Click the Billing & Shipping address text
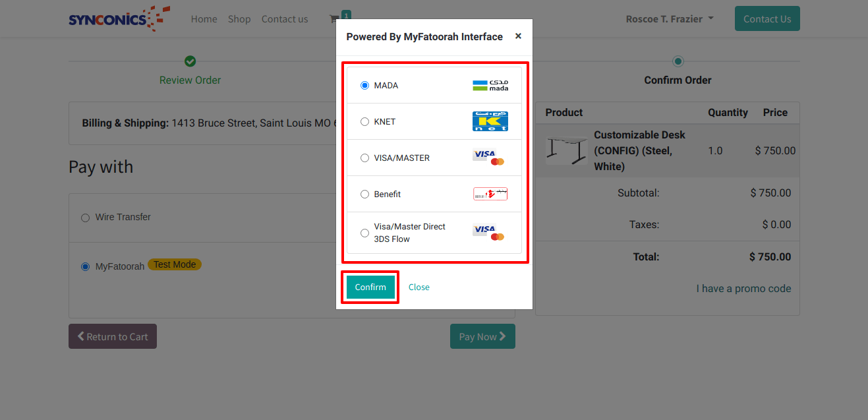The image size is (868, 420). pyautogui.click(x=210, y=123)
